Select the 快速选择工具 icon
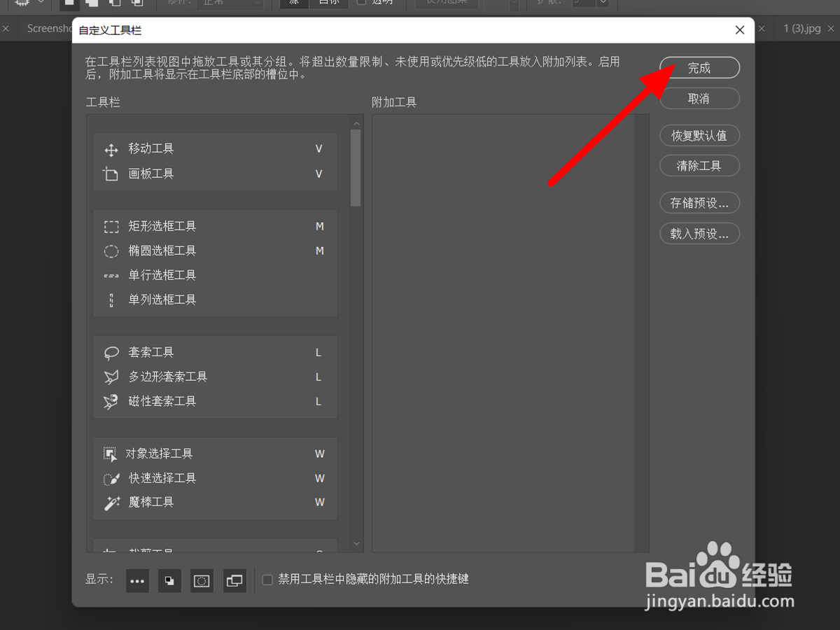This screenshot has height=630, width=840. pyautogui.click(x=111, y=479)
